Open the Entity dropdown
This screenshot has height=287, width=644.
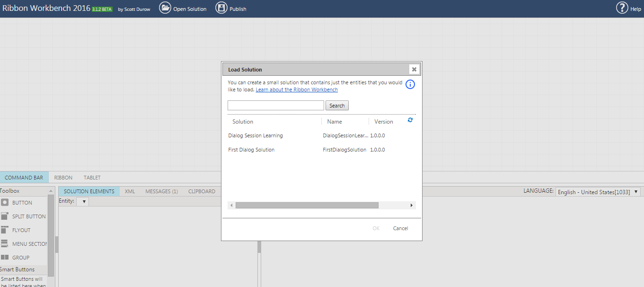click(83, 201)
